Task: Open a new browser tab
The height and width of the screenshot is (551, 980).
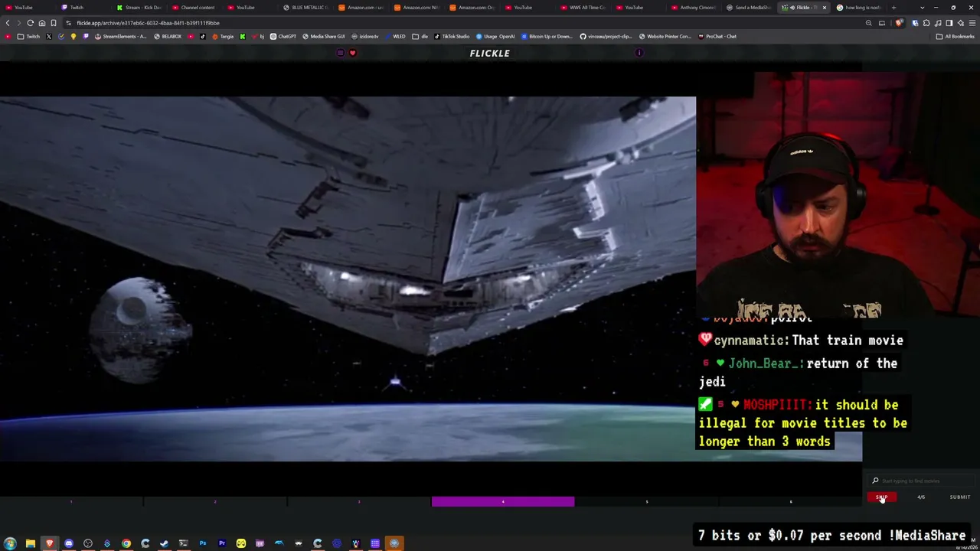Action: point(893,8)
